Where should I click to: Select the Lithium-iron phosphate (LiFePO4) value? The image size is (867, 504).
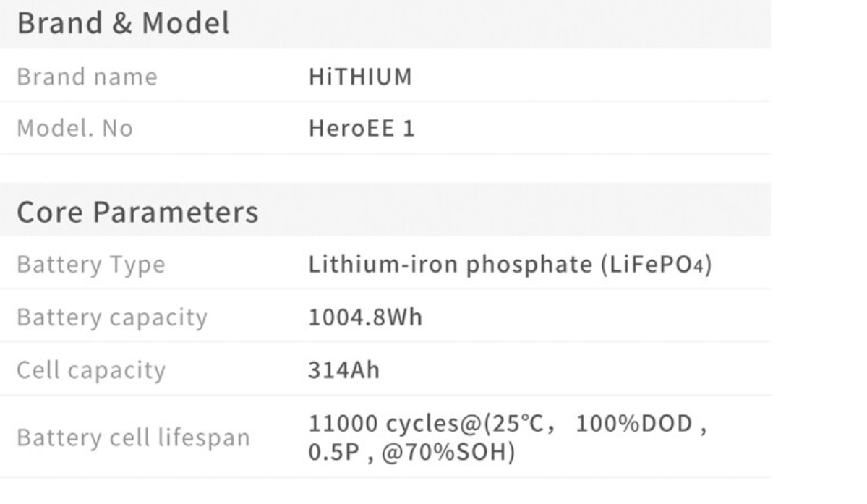(x=510, y=265)
